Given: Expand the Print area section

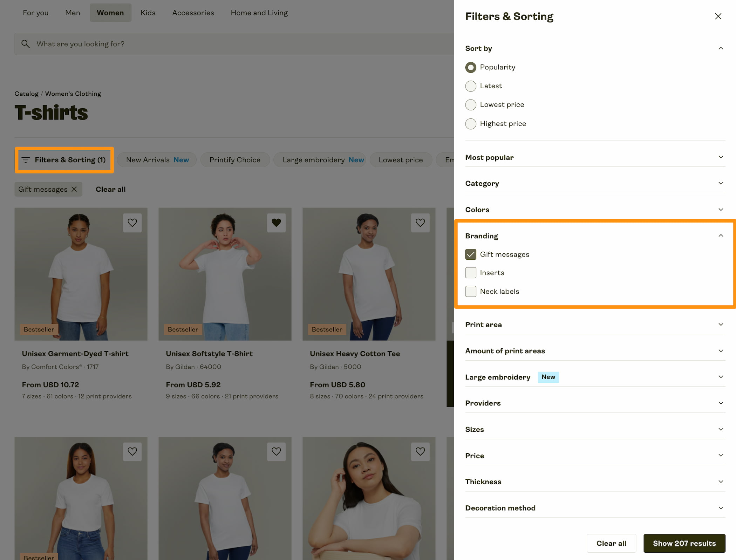Looking at the screenshot, I should 595,325.
